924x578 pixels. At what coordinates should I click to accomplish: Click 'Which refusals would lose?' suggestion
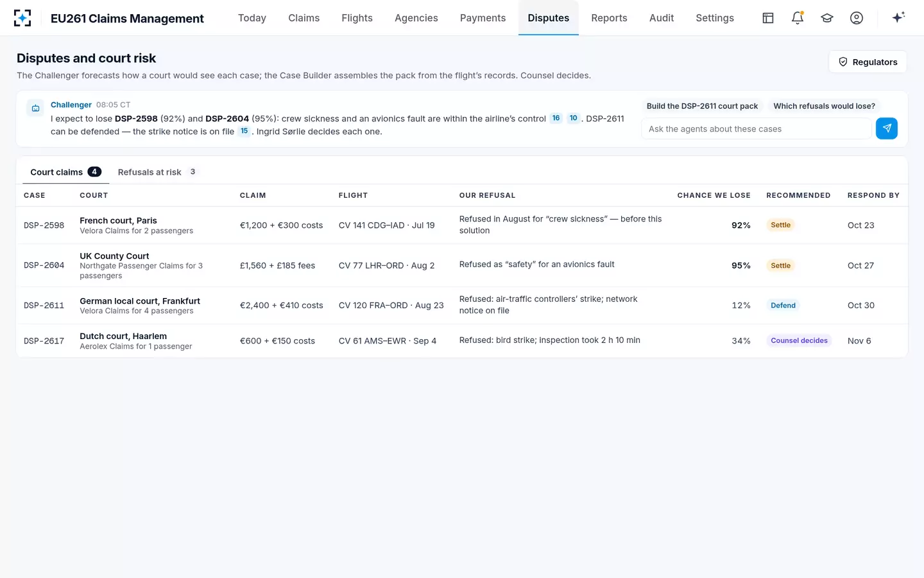click(x=825, y=106)
